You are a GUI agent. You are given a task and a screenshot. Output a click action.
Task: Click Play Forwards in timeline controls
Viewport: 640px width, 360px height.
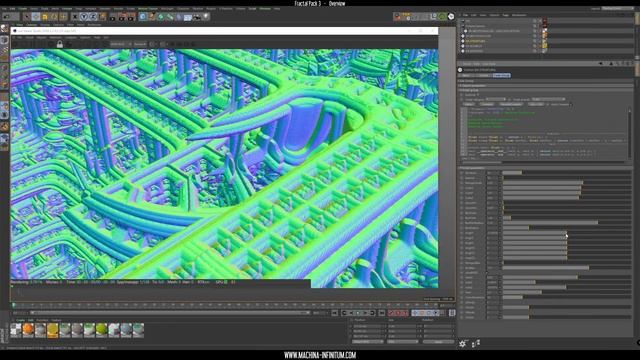point(358,313)
